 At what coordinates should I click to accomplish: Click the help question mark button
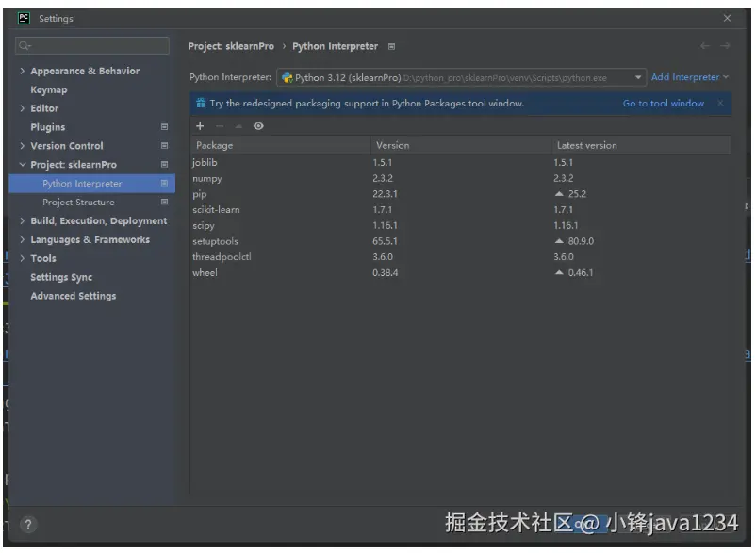(x=28, y=525)
